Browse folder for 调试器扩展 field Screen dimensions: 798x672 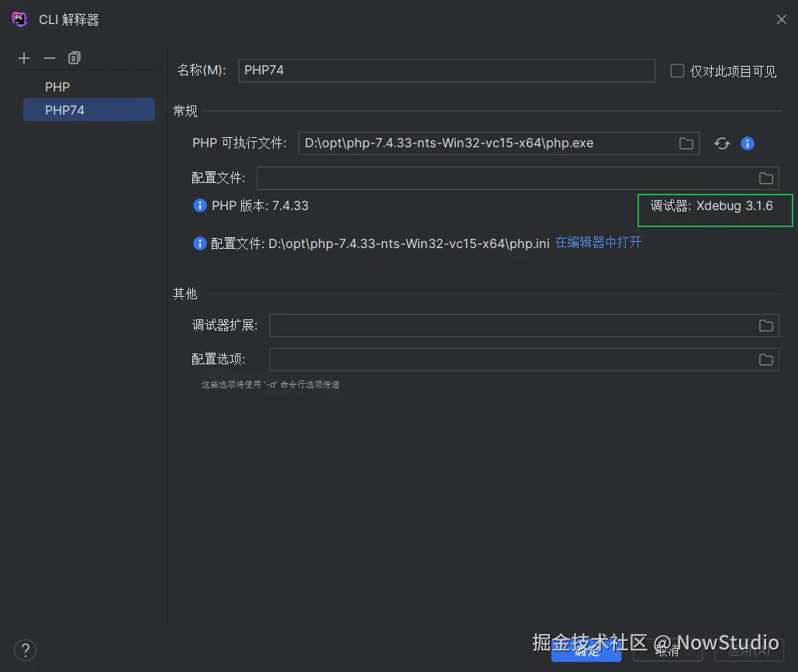point(766,326)
